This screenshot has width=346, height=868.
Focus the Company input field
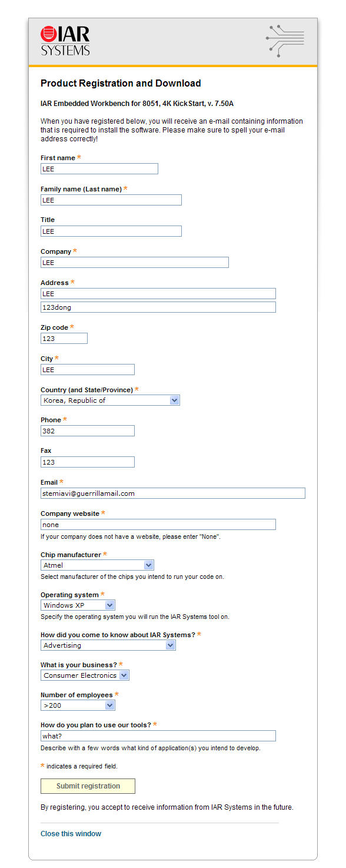pyautogui.click(x=135, y=263)
